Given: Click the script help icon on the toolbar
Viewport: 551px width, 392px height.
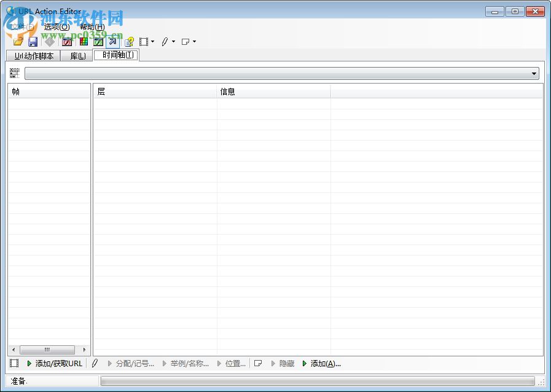Looking at the screenshot, I should tap(128, 42).
